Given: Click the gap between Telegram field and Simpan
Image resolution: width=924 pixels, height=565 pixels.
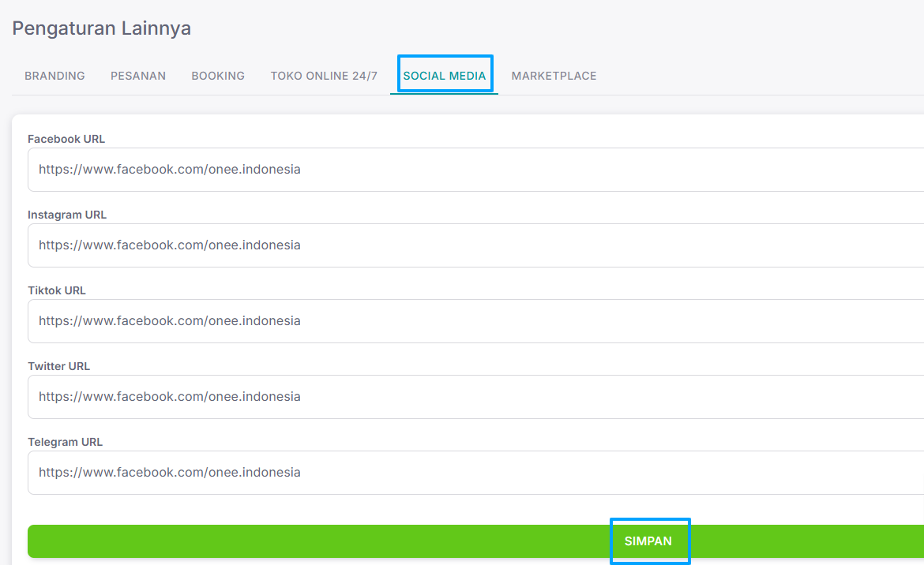Looking at the screenshot, I should coord(476,510).
